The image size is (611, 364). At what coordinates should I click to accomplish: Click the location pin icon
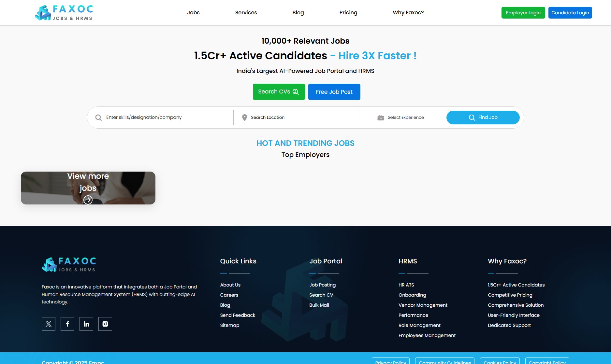click(x=244, y=118)
